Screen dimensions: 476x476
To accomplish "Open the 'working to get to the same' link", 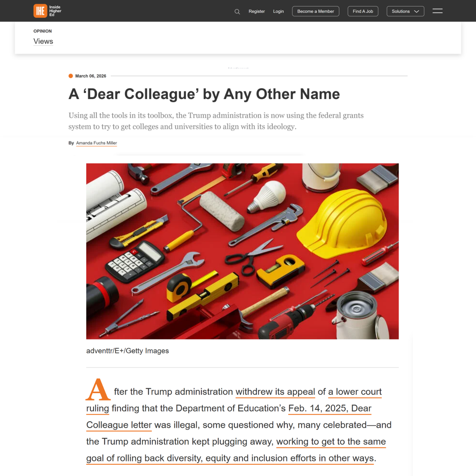I will [x=331, y=442].
